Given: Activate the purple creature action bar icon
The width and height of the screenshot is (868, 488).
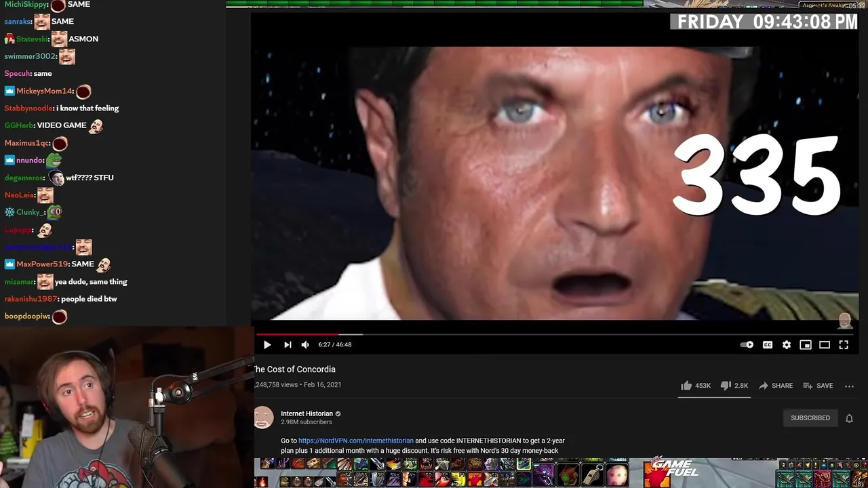Looking at the screenshot, I should pos(543,474).
